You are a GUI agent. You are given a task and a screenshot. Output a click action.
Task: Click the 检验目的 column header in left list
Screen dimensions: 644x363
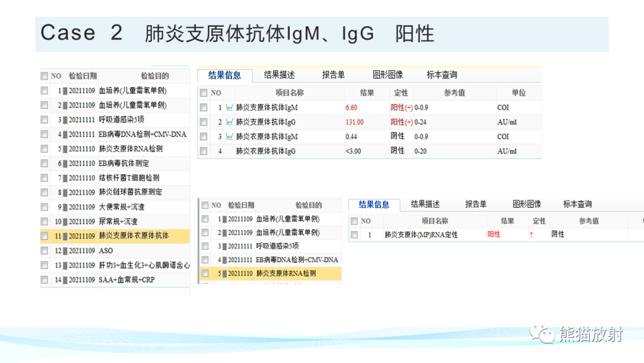coord(155,76)
